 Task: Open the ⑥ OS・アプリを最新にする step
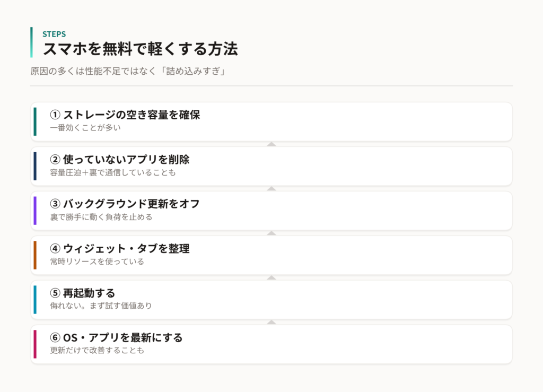click(271, 344)
